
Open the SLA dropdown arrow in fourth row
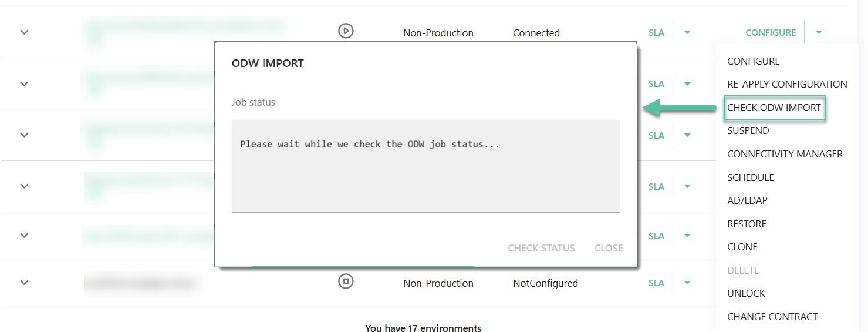[687, 186]
